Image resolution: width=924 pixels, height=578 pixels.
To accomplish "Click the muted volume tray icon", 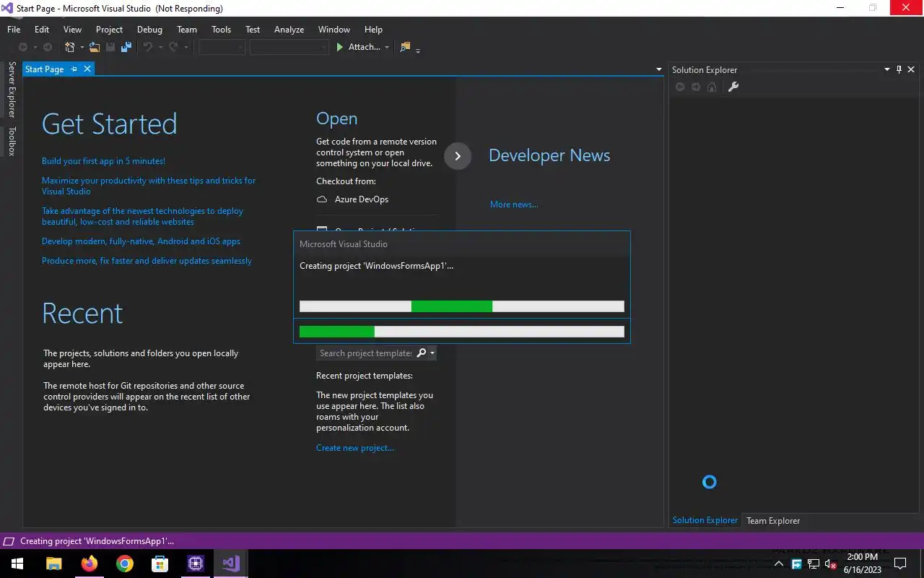I will 830,564.
